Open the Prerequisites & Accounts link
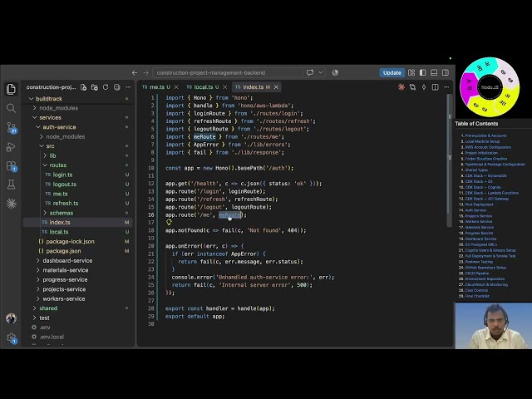The width and height of the screenshot is (532, 399). [485, 135]
